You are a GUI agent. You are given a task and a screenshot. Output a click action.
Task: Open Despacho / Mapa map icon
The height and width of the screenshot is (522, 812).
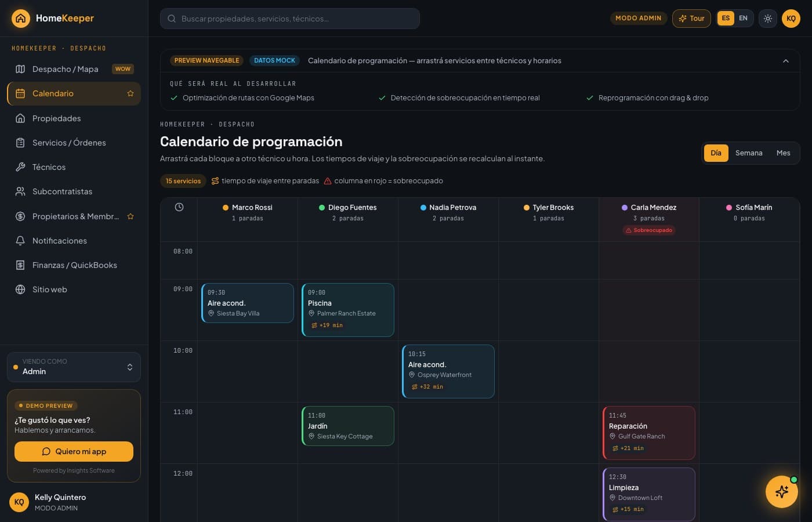tap(20, 69)
